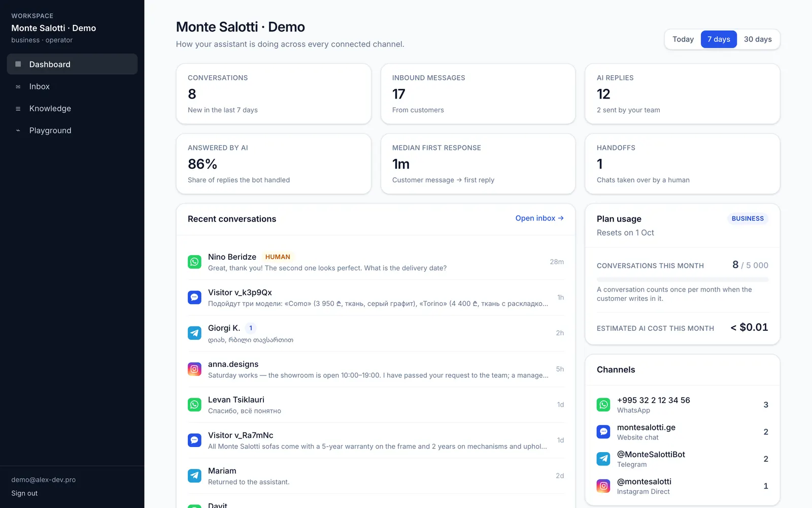Click the Inbound Messages stat card

click(478, 93)
